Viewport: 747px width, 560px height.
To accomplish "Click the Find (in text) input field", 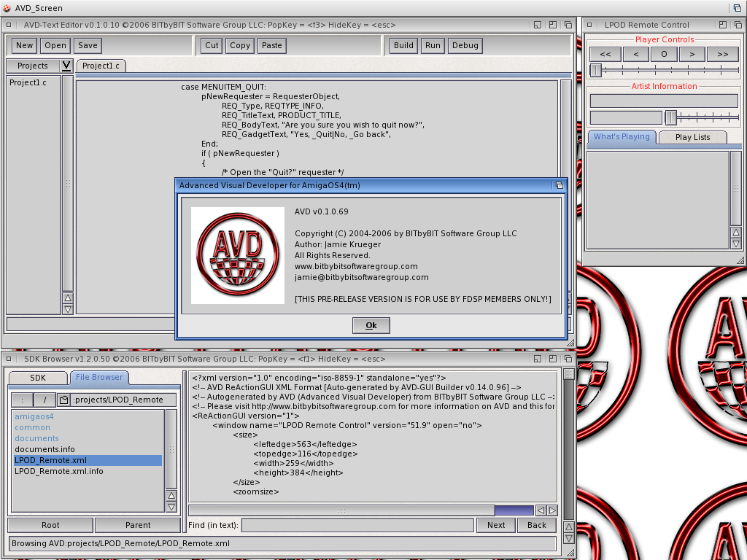I will click(357, 525).
